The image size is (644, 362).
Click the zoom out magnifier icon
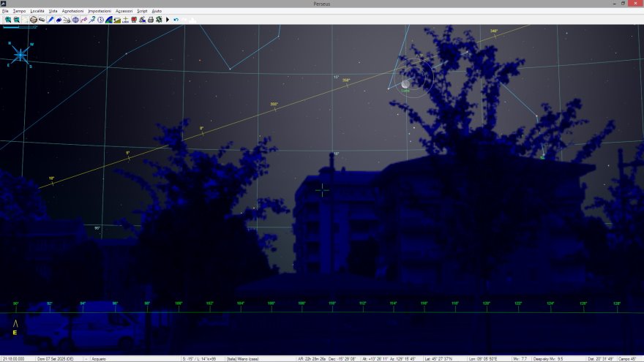17,20
